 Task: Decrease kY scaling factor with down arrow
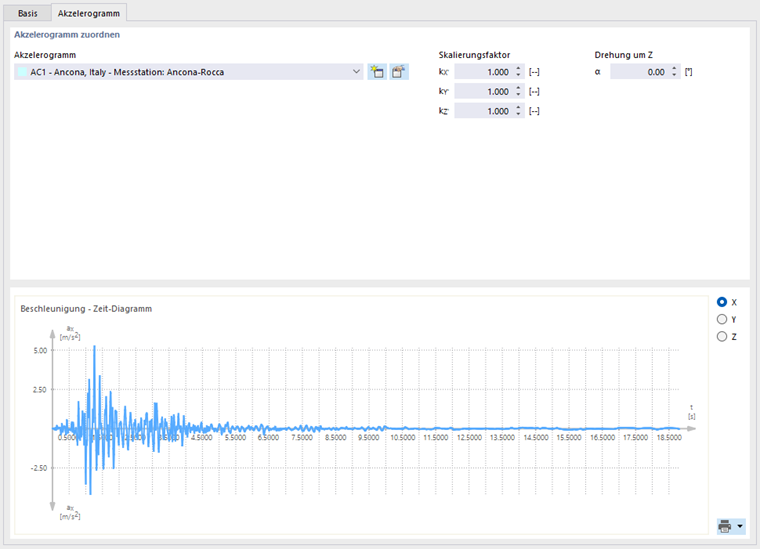pos(518,94)
